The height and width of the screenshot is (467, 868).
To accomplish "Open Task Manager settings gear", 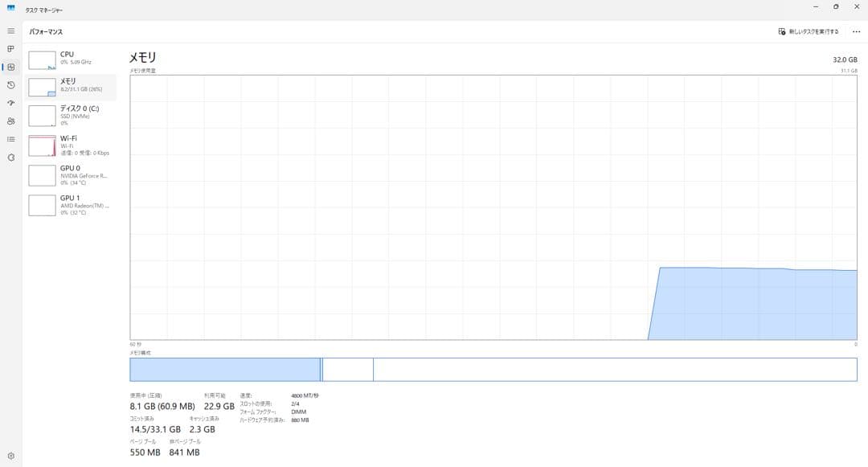I will tap(10, 456).
